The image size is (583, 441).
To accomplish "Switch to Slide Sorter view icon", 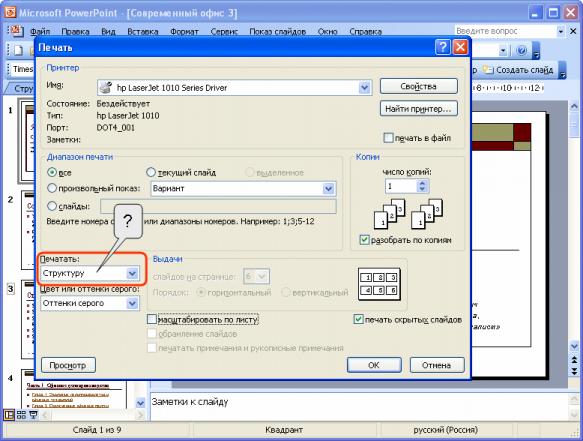I will point(22,415).
